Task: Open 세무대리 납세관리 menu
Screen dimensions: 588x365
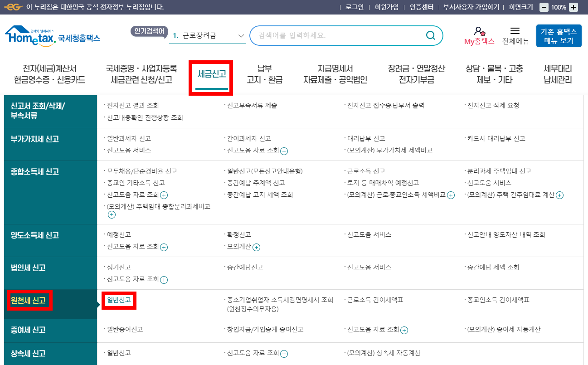Action: click(558, 74)
